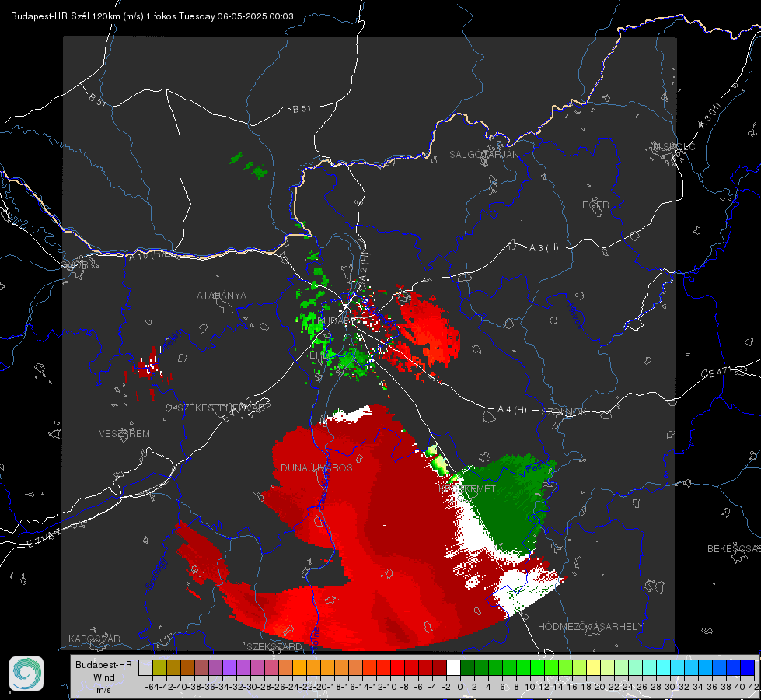Click the SALGOTARJAN city label
The image size is (761, 700).
point(483,155)
